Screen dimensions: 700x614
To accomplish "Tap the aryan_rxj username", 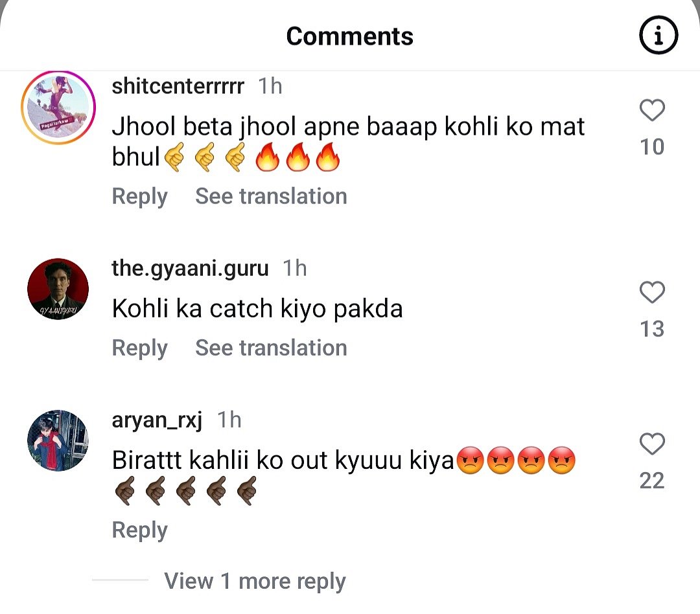I will (157, 420).
